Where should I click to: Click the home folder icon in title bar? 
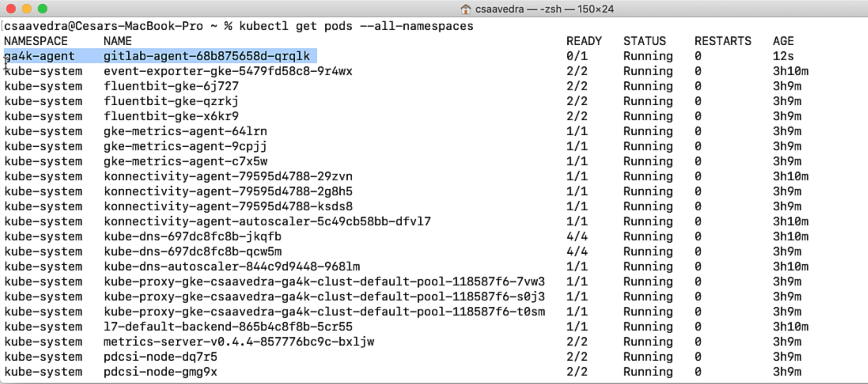[466, 8]
